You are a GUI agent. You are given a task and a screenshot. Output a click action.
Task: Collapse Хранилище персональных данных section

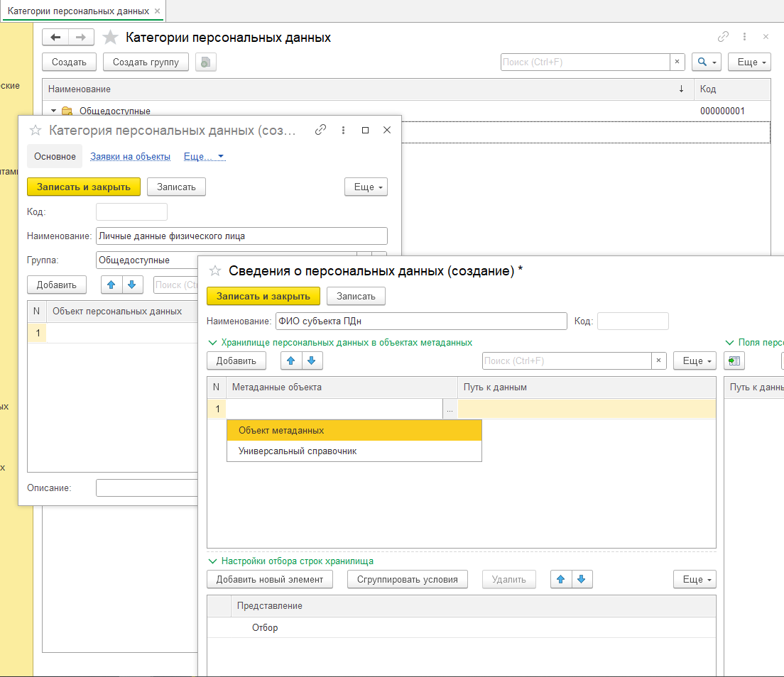212,343
